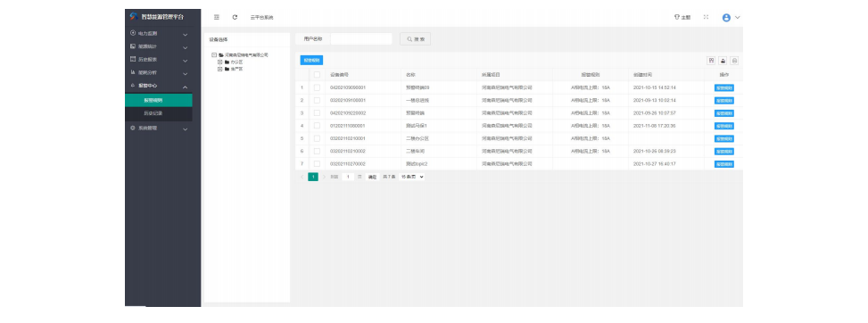The image size is (868, 323).
Task: Tick checkbox for device 04202109090001
Action: pos(318,87)
